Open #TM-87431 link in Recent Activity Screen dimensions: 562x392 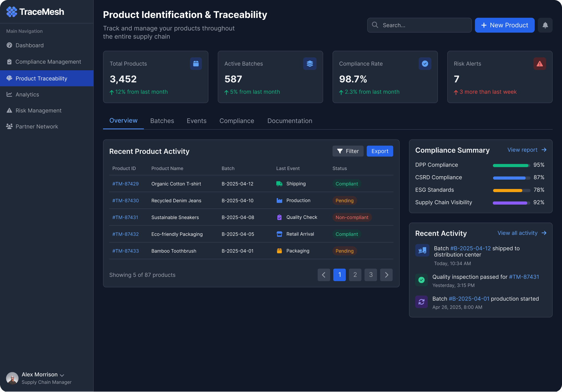pyautogui.click(x=524, y=277)
